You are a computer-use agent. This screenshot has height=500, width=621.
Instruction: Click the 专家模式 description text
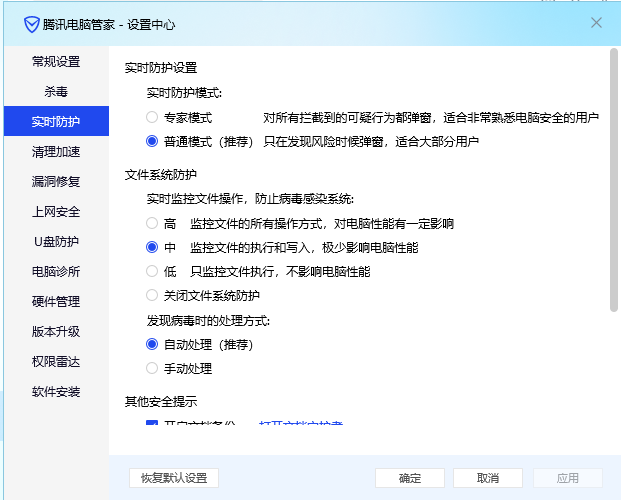431,118
